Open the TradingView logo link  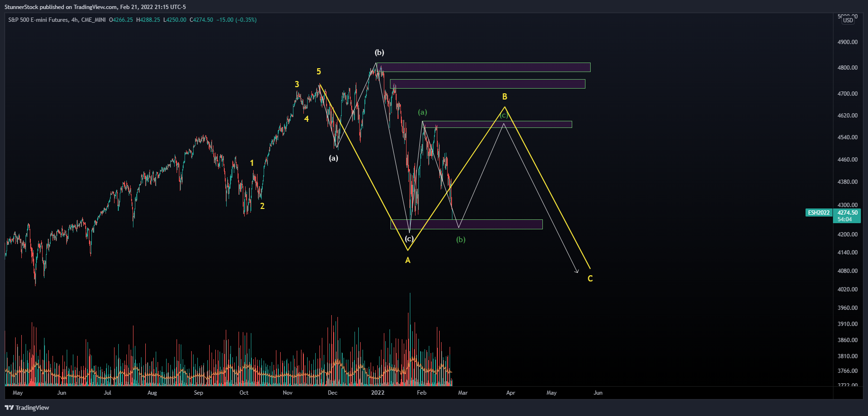27,407
